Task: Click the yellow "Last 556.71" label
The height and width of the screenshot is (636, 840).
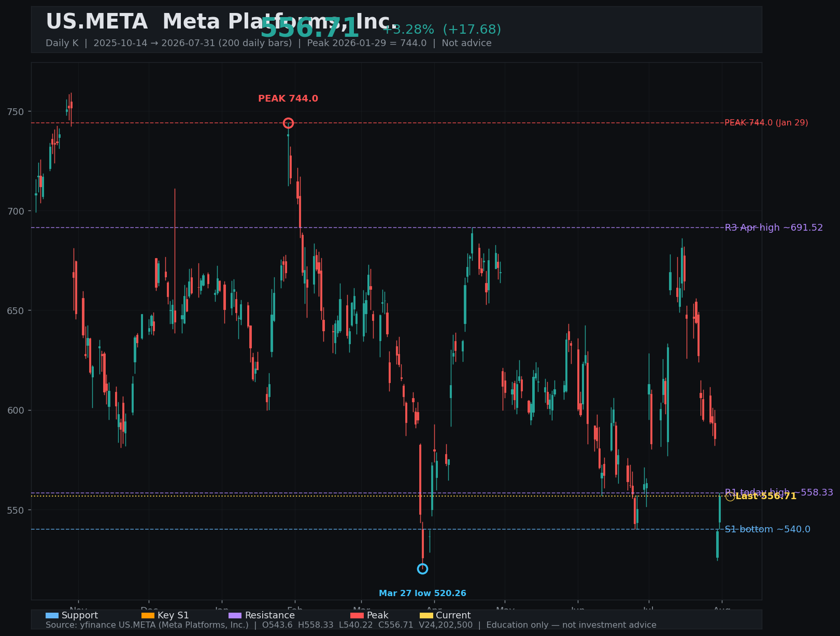Action: tap(766, 497)
